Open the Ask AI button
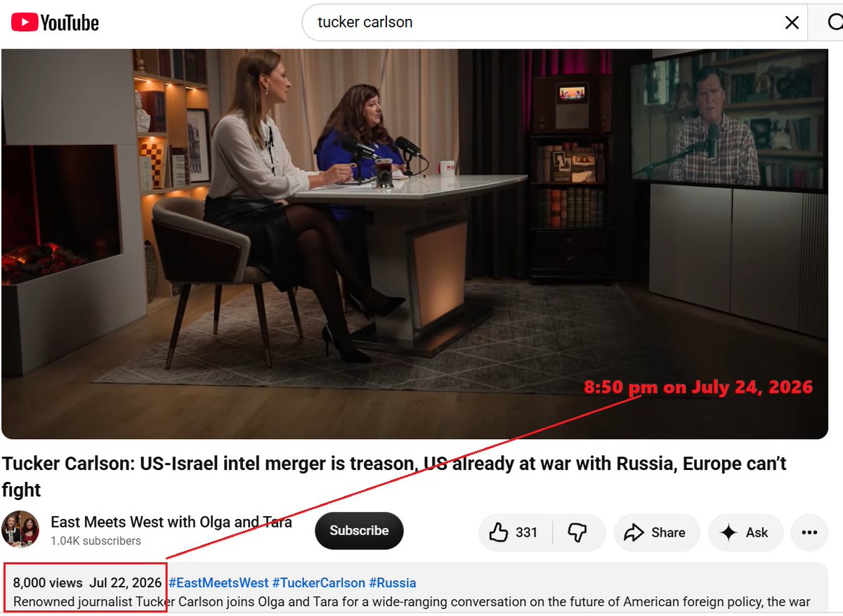Screen dimensions: 843x616 pos(745,532)
